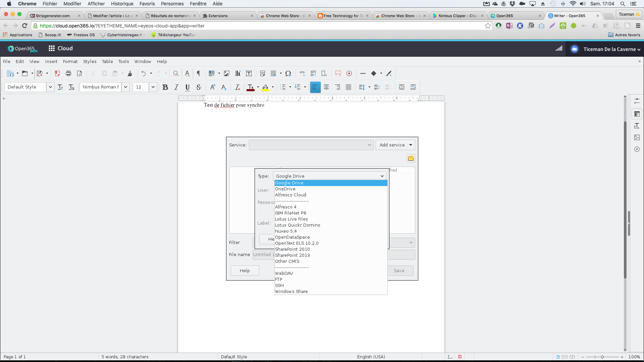Insert text box icon

(x=249, y=73)
